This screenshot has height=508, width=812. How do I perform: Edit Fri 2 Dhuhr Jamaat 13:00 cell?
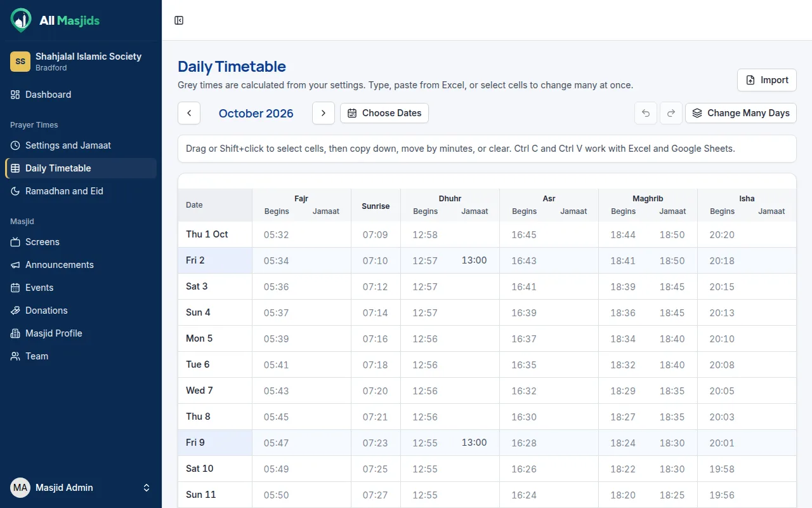pyautogui.click(x=475, y=260)
